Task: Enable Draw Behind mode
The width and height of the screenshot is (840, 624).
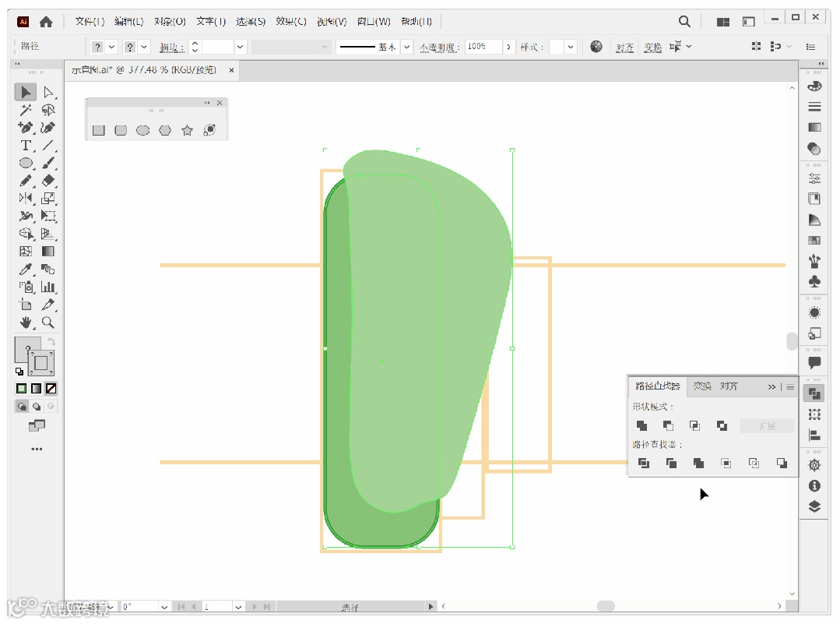Action: 36,407
